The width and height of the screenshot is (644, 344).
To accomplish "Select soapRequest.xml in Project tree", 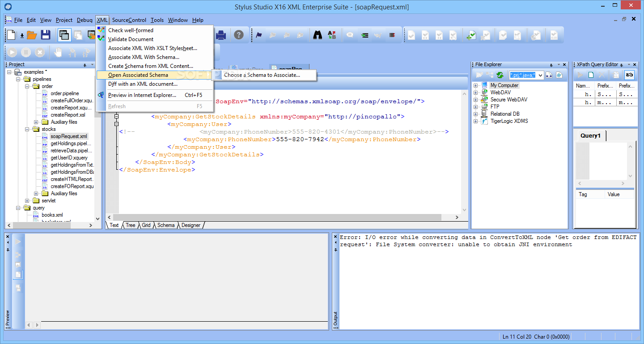I will (x=68, y=136).
